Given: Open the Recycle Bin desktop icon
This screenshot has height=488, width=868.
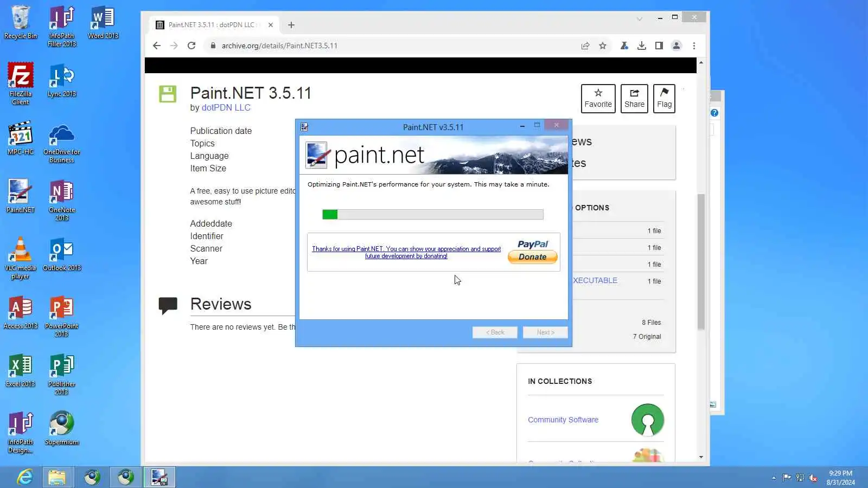Looking at the screenshot, I should point(21,23).
